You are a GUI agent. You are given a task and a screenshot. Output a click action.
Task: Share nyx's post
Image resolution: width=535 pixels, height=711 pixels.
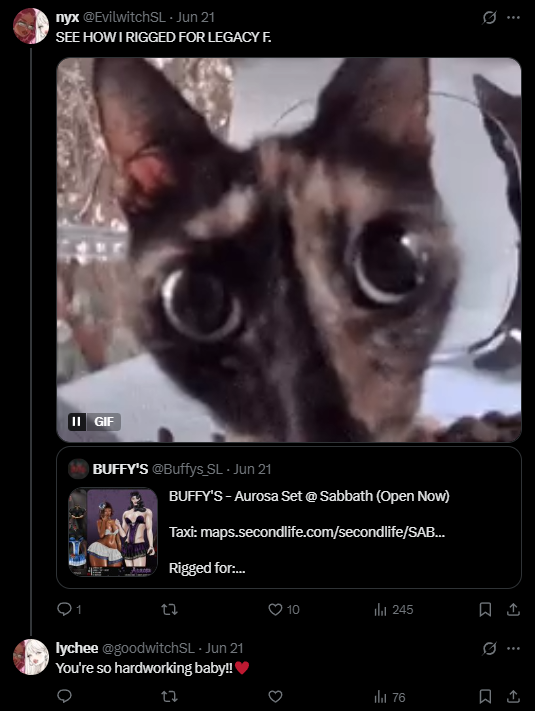(x=513, y=609)
